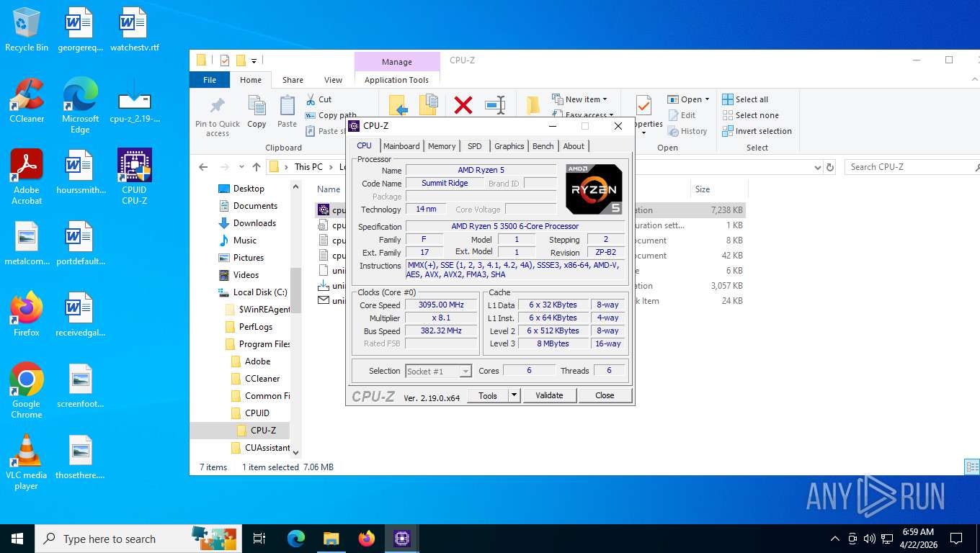Open Adobe Acrobat desktop shortcut
The image size is (980, 553).
[x=27, y=176]
